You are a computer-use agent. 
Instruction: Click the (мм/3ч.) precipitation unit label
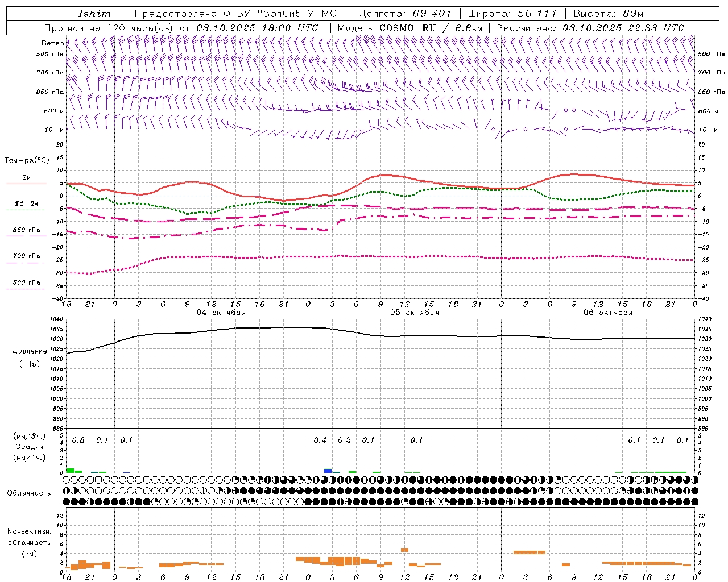(29, 436)
